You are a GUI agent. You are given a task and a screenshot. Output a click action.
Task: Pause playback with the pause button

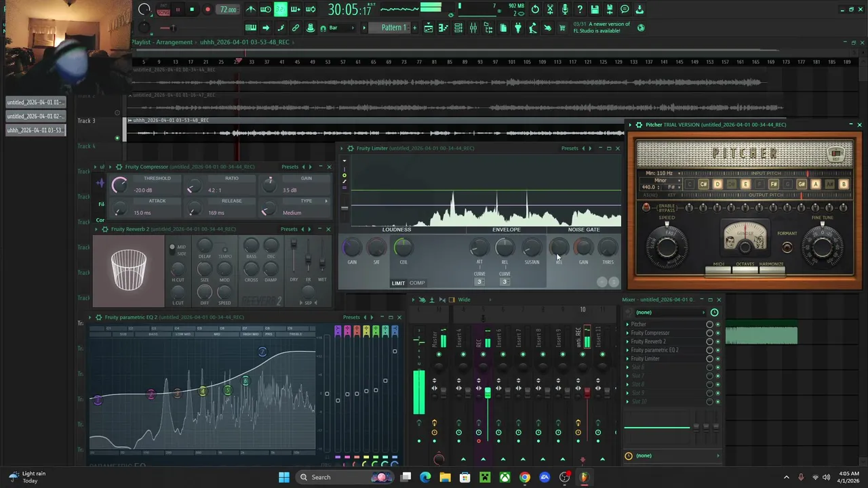pyautogui.click(x=178, y=9)
